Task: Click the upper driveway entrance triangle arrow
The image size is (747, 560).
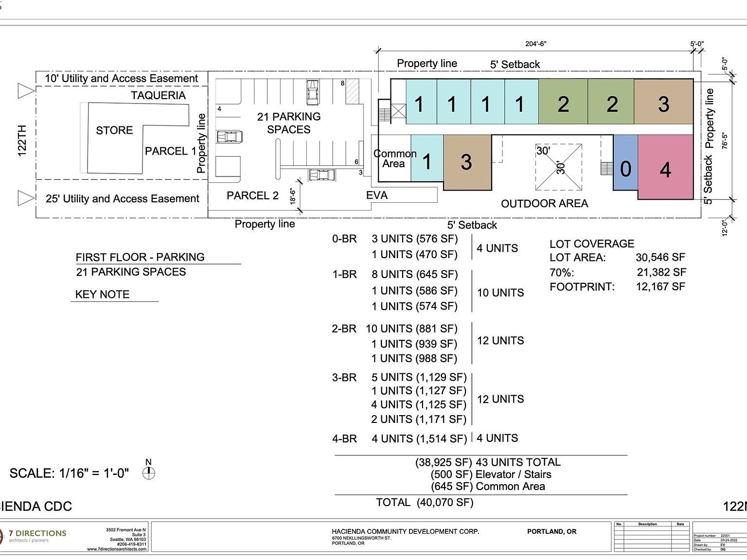Action: 25,91
